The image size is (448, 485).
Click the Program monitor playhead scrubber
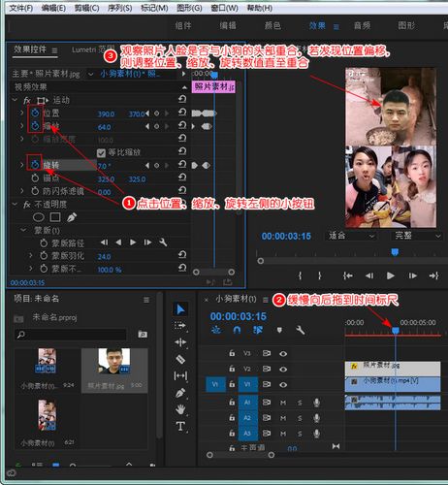point(395,252)
